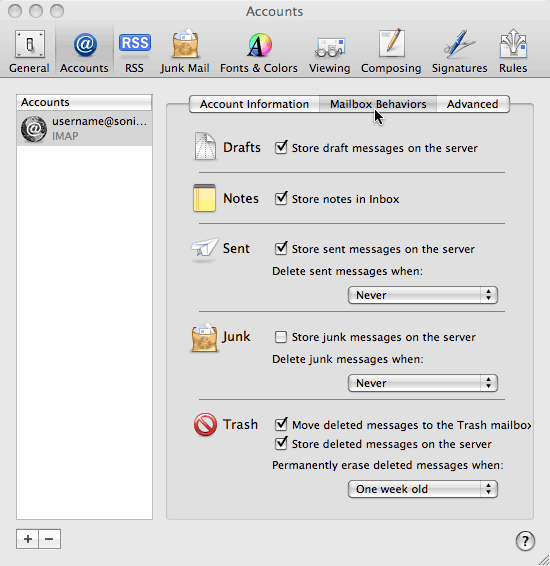The height and width of the screenshot is (566, 550).
Task: Click the Junk mail bag icon
Action: coord(204,338)
